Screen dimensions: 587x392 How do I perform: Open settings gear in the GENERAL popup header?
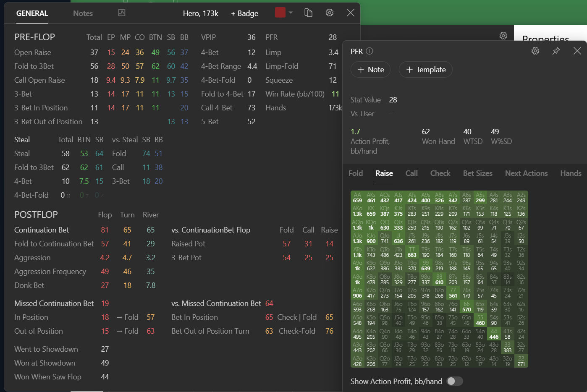click(x=330, y=13)
